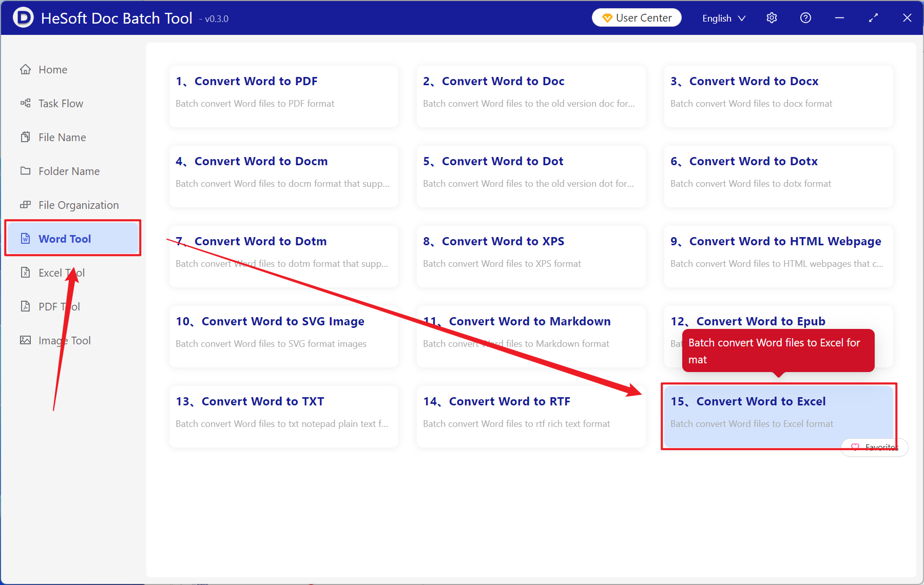Click the red Excel format tooltip
Viewport: 924px width, 585px height.
coord(778,351)
